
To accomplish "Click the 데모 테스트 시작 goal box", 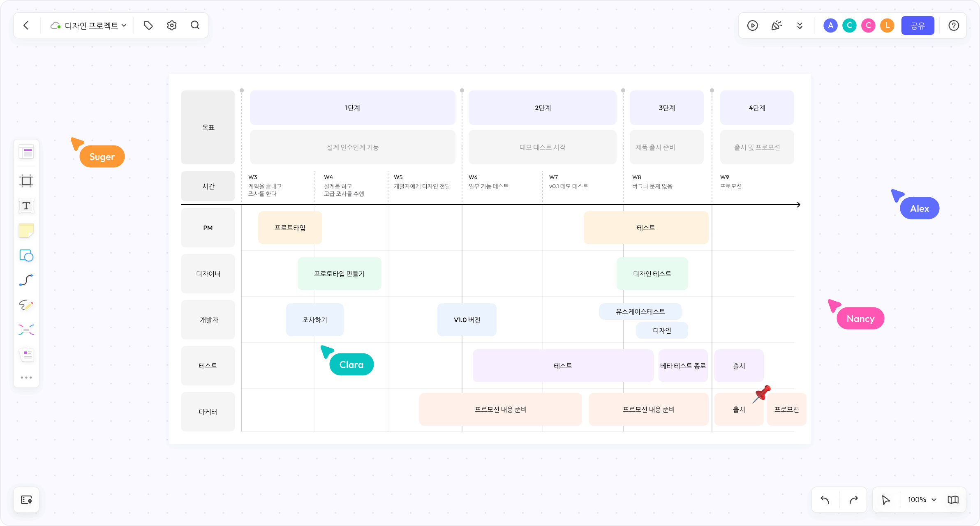I will (543, 147).
